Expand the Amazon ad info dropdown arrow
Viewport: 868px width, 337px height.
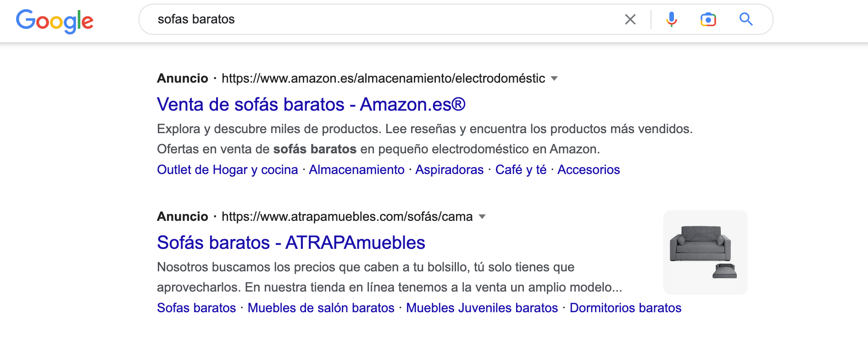click(554, 79)
